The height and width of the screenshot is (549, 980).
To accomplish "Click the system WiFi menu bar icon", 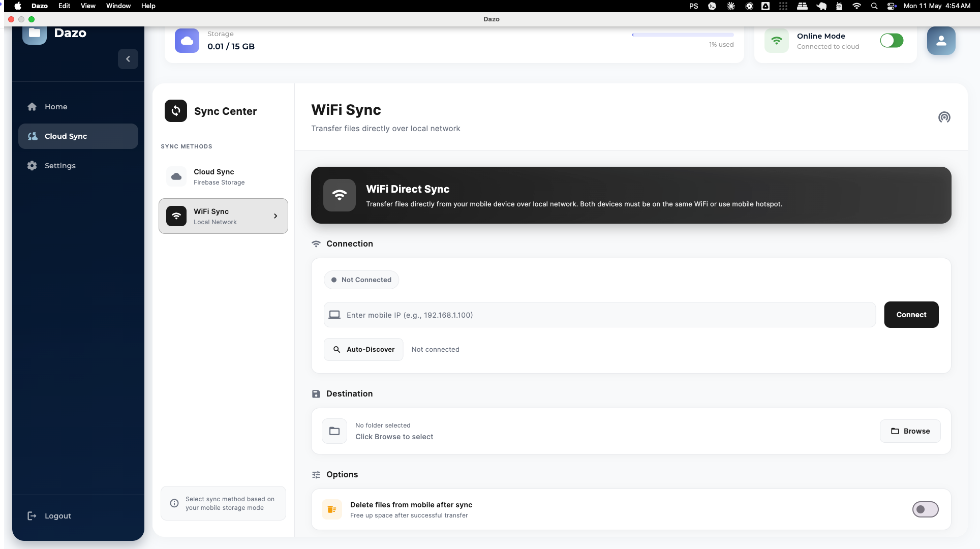I will [856, 6].
